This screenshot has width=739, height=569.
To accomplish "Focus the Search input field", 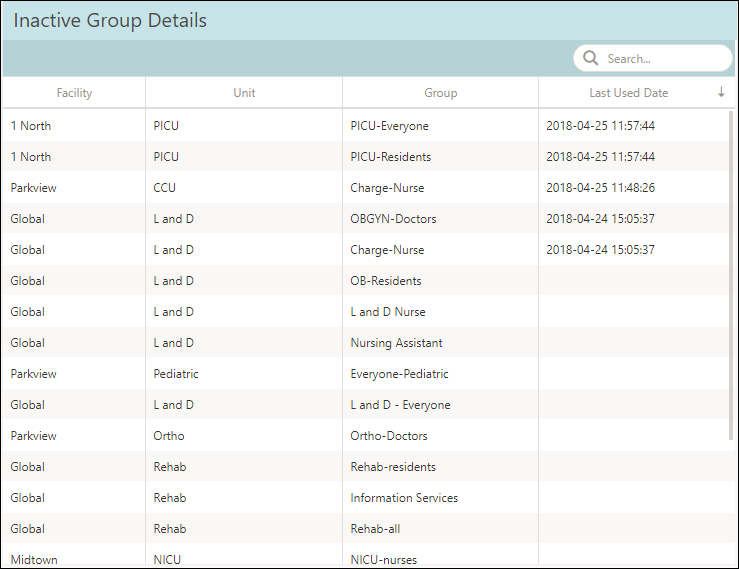I will (x=653, y=58).
